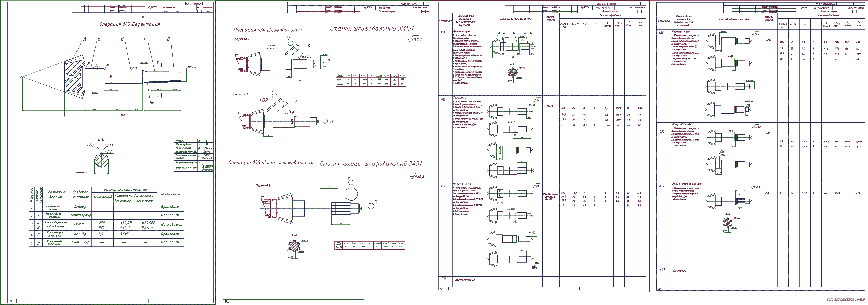This screenshot has width=868, height=305.
Task: Click the 'Нормализация' operation 020 row
Action: tap(465, 280)
